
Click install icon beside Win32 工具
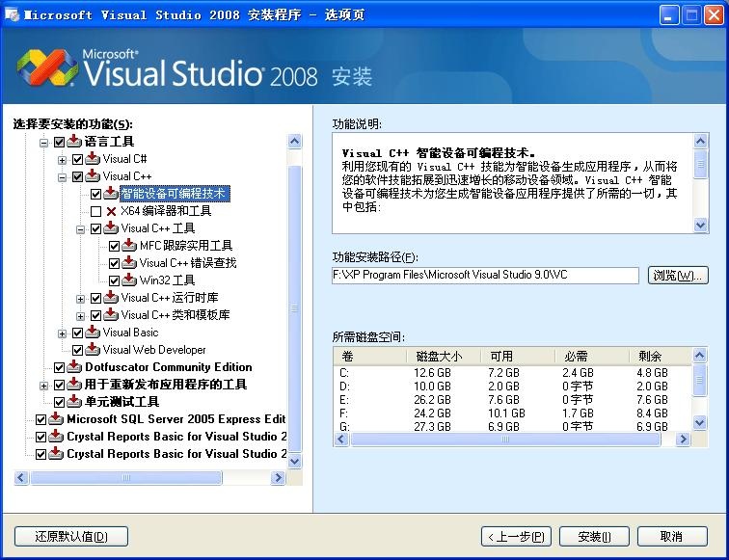tap(129, 280)
